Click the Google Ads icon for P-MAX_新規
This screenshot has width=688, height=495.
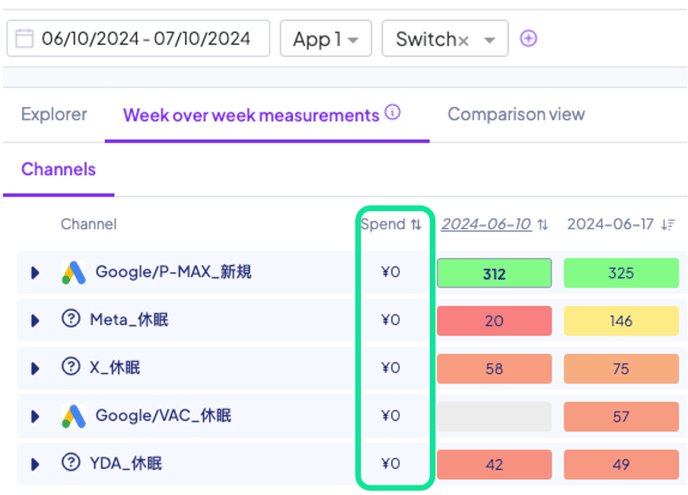pyautogui.click(x=73, y=272)
